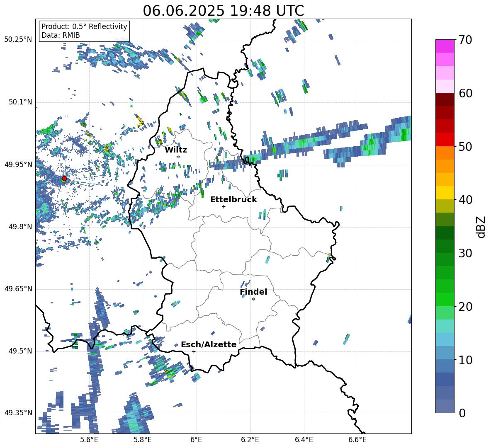Viewport: 491px width, 448px height.
Task: Click the 50 tick on colorbar
Action: click(x=466, y=147)
